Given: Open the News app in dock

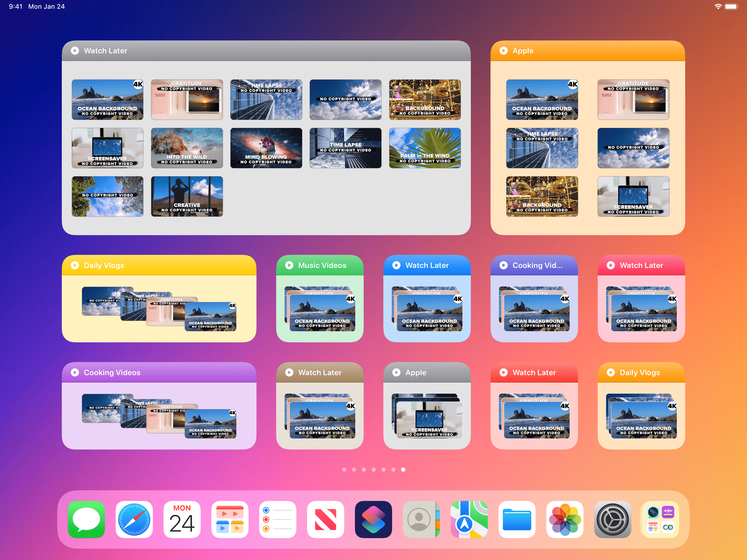Looking at the screenshot, I should click(x=325, y=519).
